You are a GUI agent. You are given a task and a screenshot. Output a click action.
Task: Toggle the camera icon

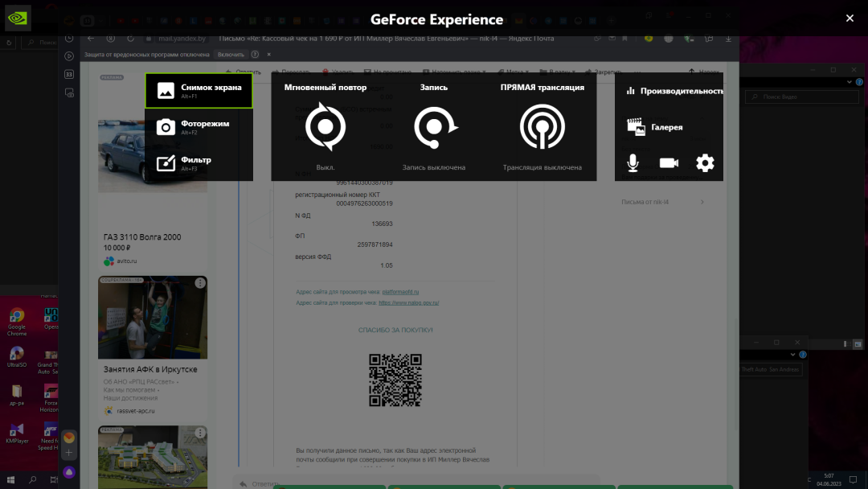(x=669, y=162)
